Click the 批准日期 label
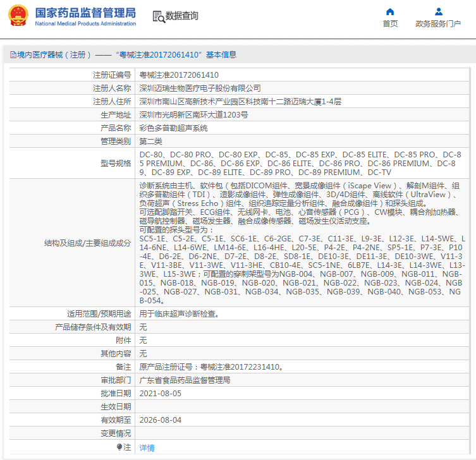The image size is (476, 460). pyautogui.click(x=116, y=394)
